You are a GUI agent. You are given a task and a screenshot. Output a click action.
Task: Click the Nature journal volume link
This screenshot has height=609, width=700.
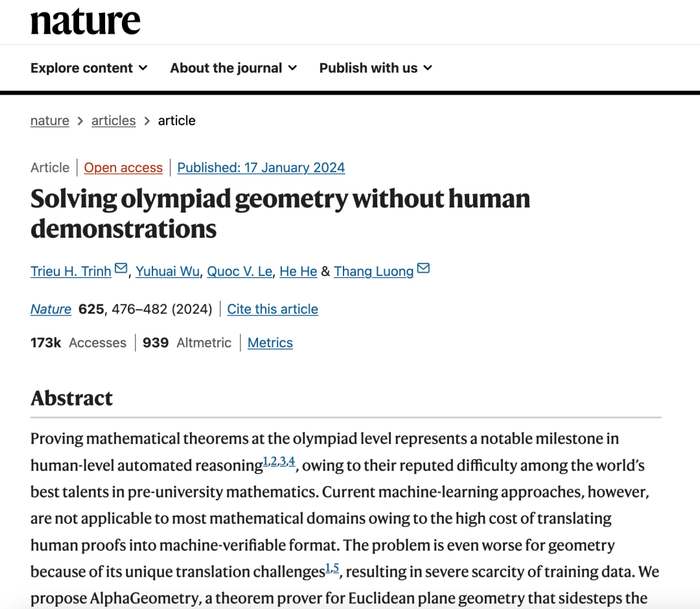coord(51,309)
